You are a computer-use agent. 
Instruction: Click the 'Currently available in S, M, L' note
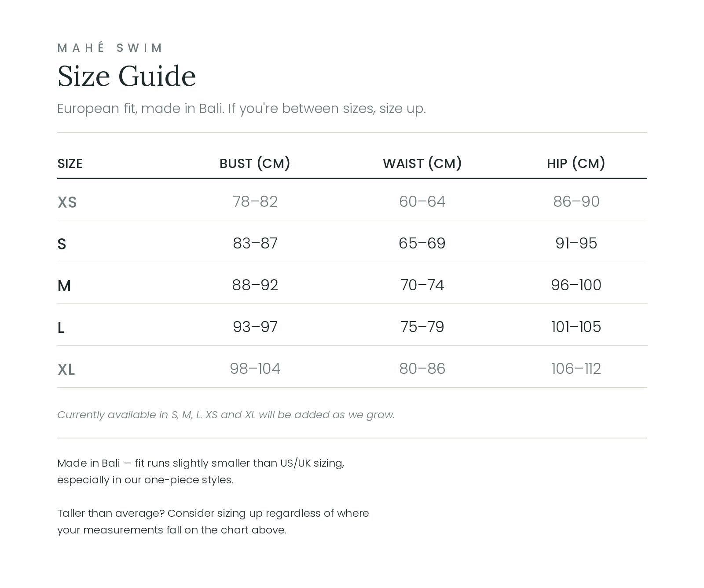[226, 415]
